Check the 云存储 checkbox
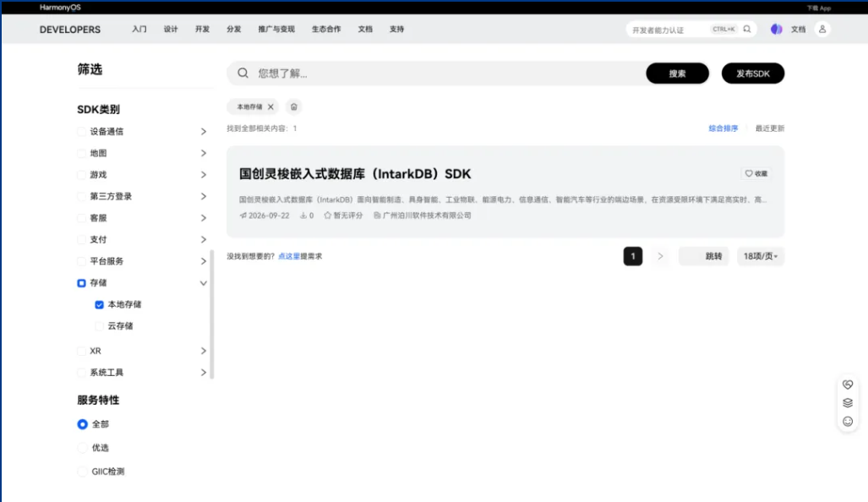The width and height of the screenshot is (868, 502). pos(99,326)
